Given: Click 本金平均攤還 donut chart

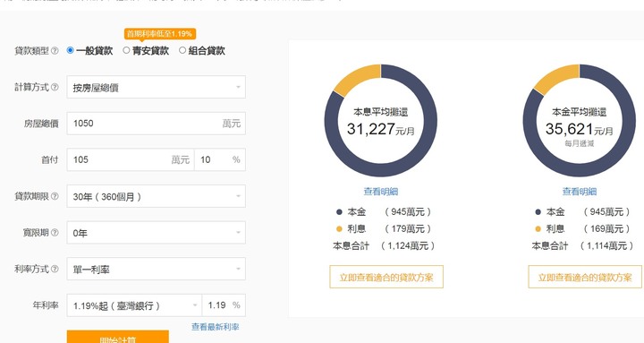Looking at the screenshot, I should 579,121.
